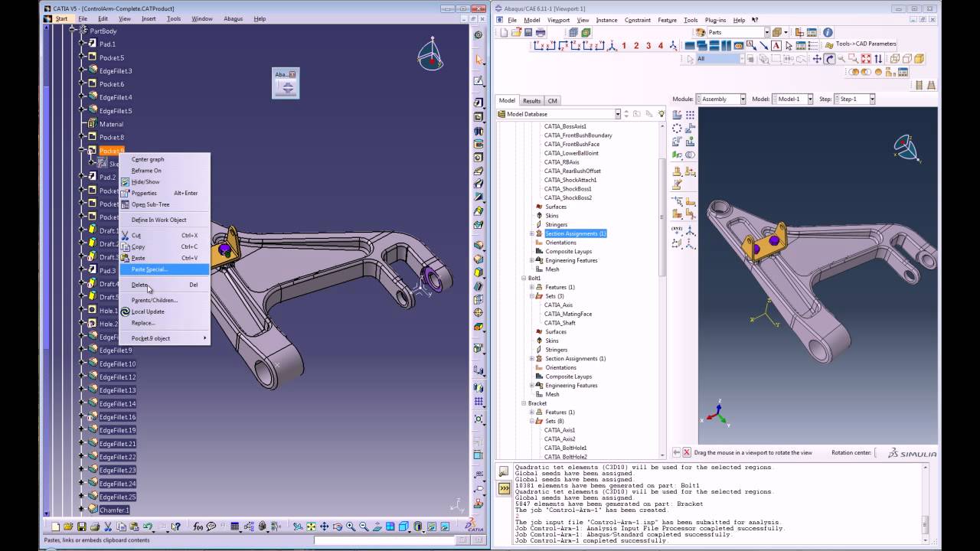Click the Instance Part icon in Abaqus Assembly toolbox
Viewport: 980px width, 551px height.
(x=676, y=114)
